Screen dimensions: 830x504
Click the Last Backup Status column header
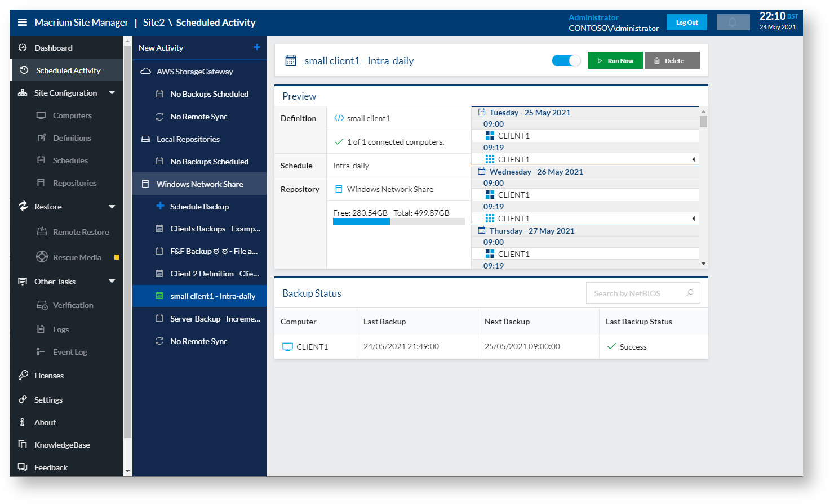click(x=638, y=322)
